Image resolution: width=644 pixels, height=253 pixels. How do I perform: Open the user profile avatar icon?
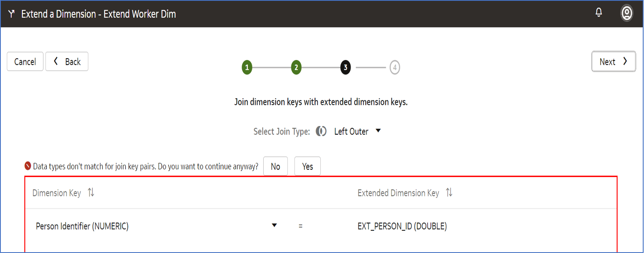[627, 13]
